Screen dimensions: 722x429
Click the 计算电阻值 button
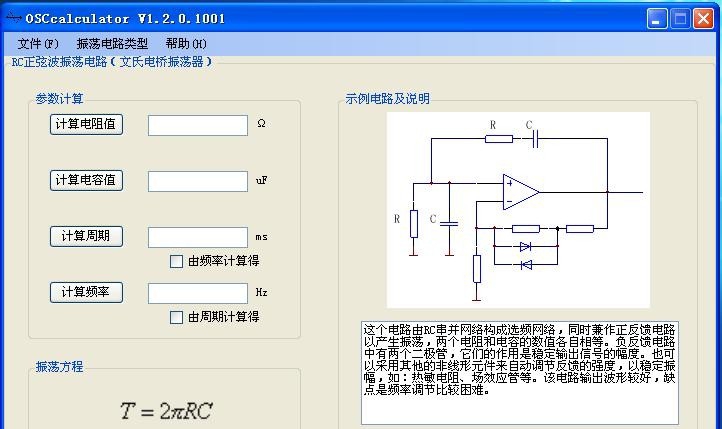point(86,124)
